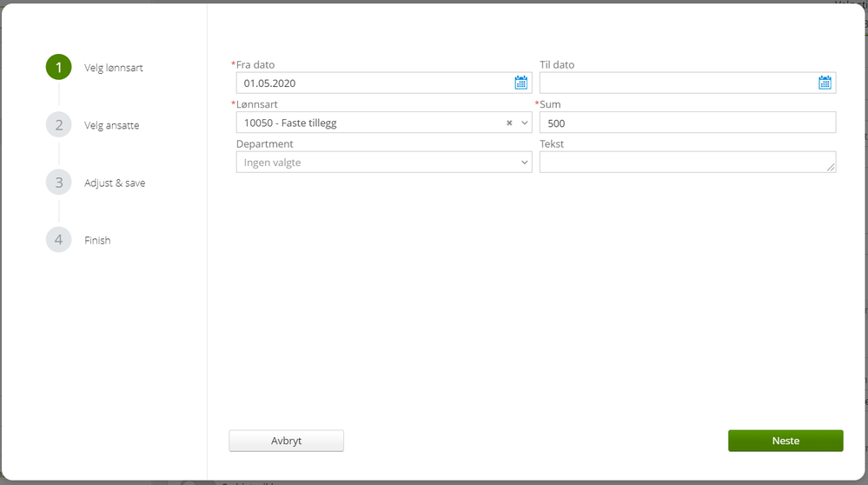
Task: Select step 2 Velg ansatte
Action: point(93,125)
